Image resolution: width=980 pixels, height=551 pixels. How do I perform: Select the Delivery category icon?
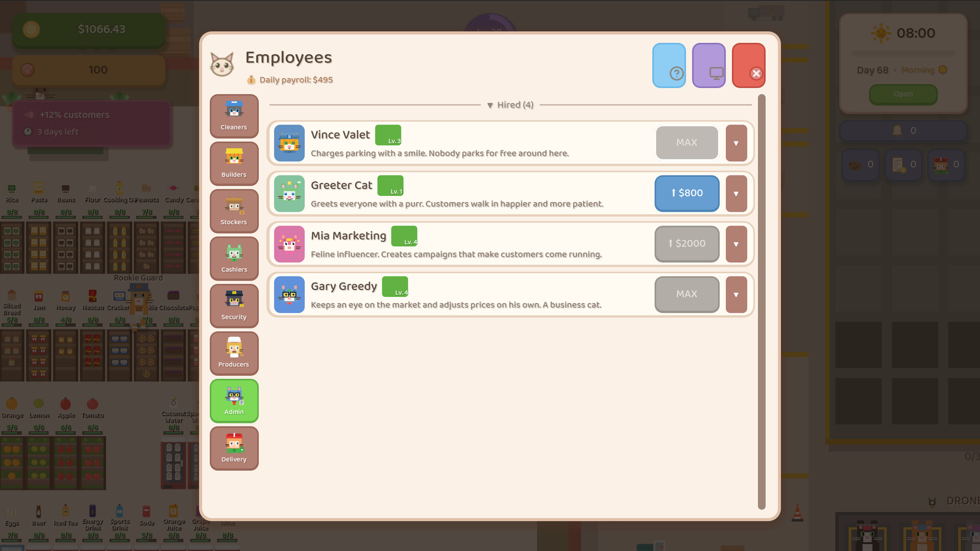point(234,448)
